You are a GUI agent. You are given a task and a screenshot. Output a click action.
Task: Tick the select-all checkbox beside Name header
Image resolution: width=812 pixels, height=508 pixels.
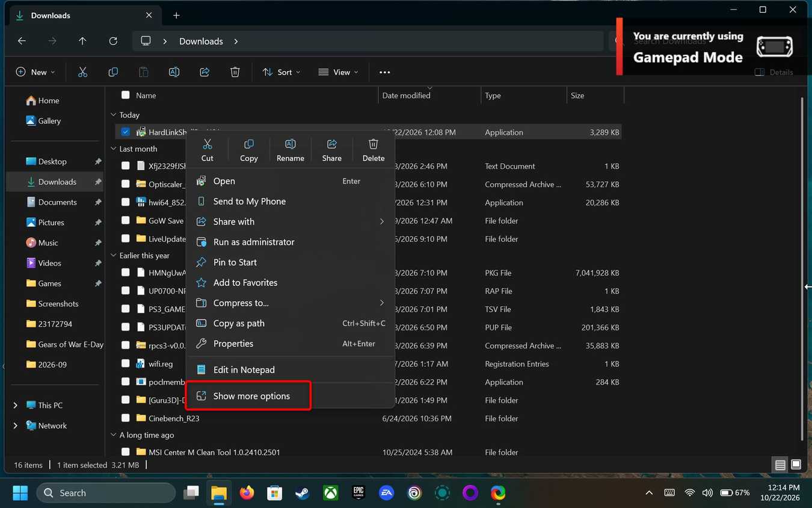(x=125, y=95)
